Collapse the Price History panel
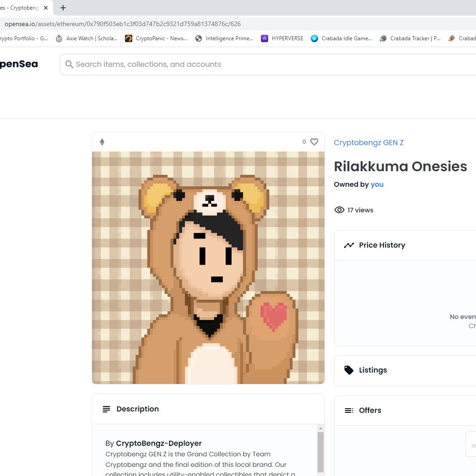Image resolution: width=476 pixels, height=476 pixels. (x=405, y=245)
